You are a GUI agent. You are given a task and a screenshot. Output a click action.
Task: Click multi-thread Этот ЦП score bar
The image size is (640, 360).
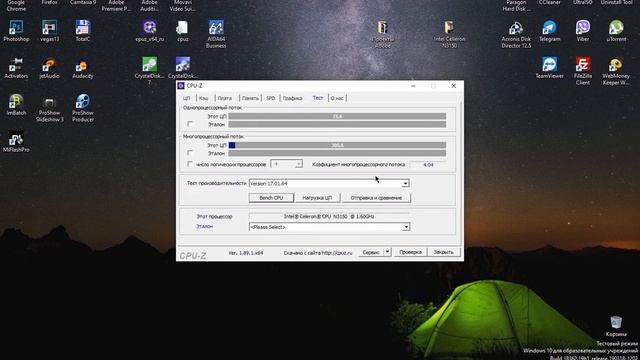pos(337,145)
